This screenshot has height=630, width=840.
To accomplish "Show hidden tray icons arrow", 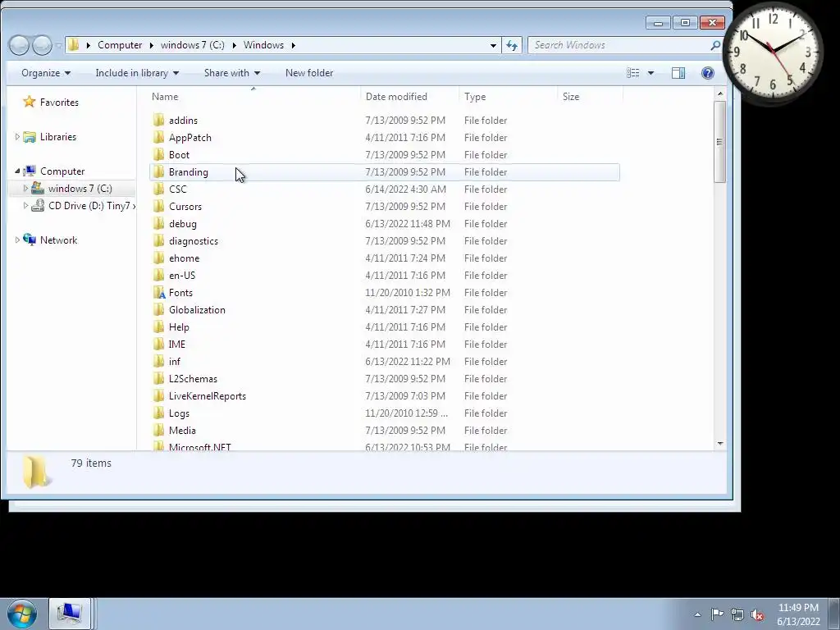I will [697, 614].
